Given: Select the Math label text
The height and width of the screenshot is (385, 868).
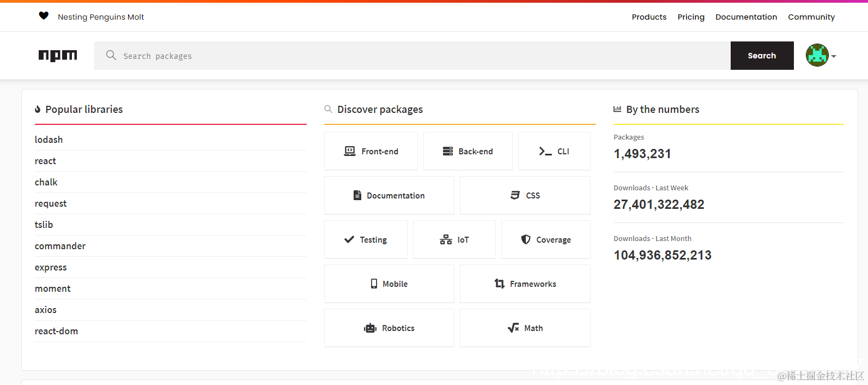Looking at the screenshot, I should (533, 328).
